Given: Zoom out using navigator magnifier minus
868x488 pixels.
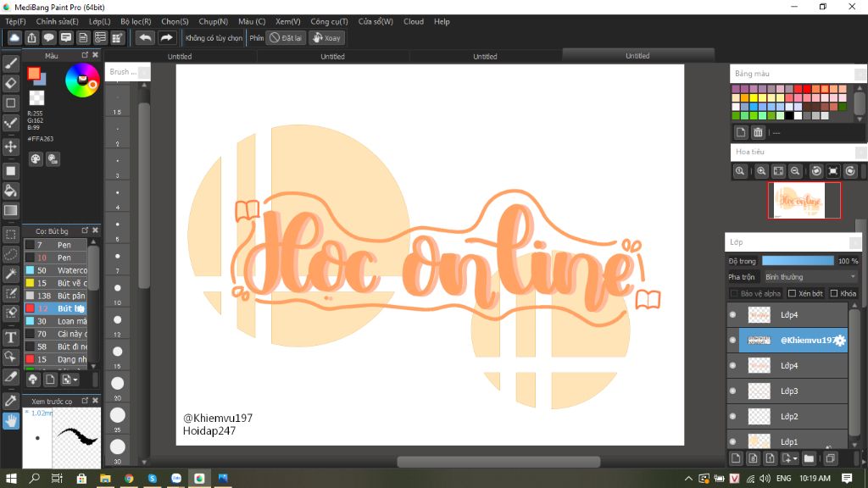Looking at the screenshot, I should (x=795, y=171).
